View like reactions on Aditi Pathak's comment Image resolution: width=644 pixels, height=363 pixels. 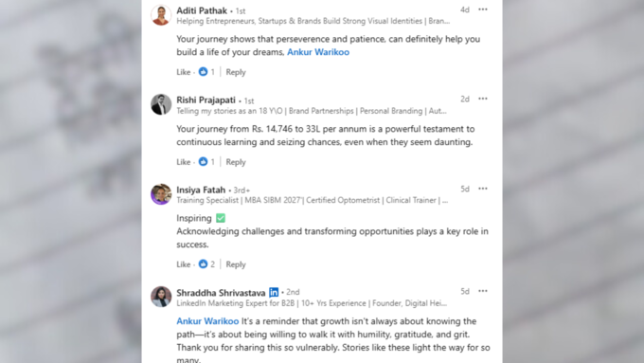(x=207, y=72)
